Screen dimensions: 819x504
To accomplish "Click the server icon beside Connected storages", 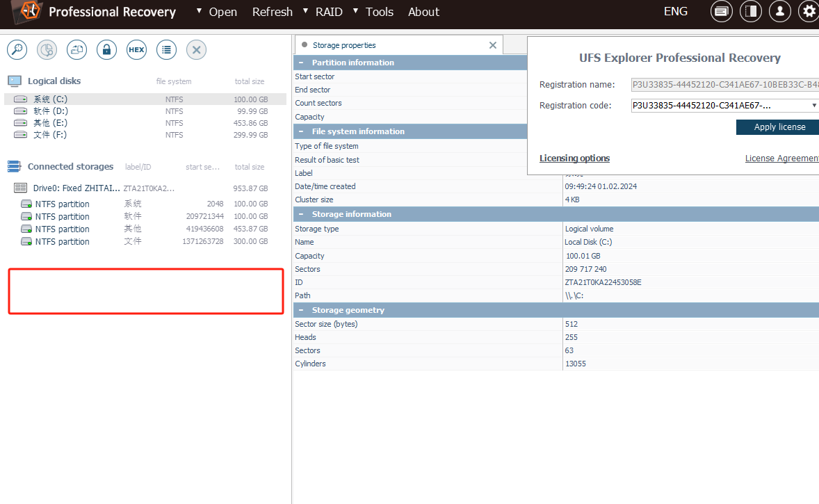I will pos(14,167).
